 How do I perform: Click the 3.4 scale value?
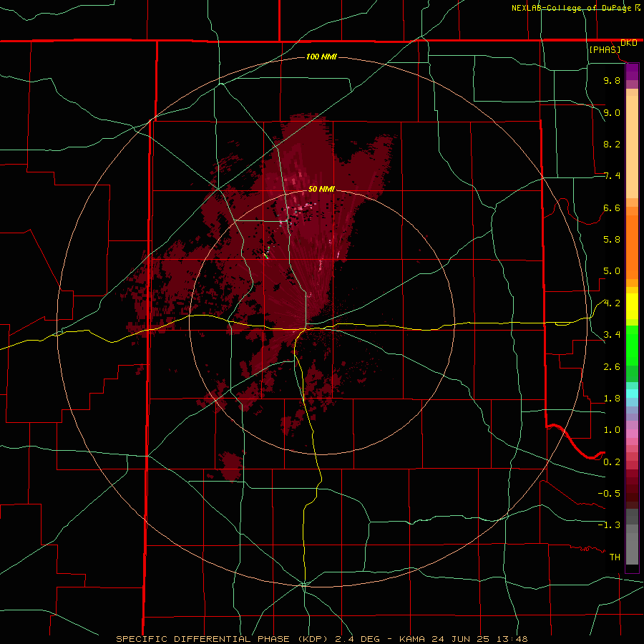(x=612, y=334)
